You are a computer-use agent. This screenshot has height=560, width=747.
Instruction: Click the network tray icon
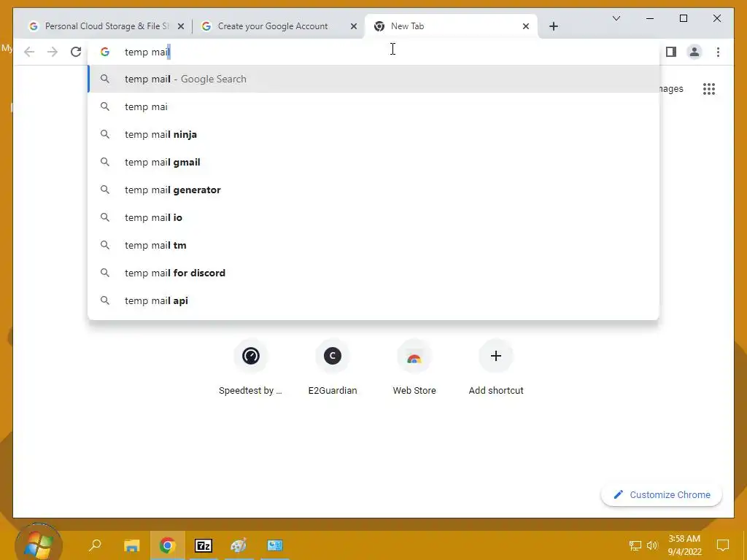click(635, 545)
